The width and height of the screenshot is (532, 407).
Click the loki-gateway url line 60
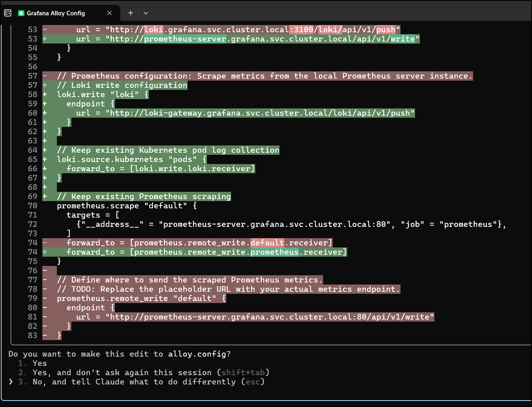click(229, 113)
